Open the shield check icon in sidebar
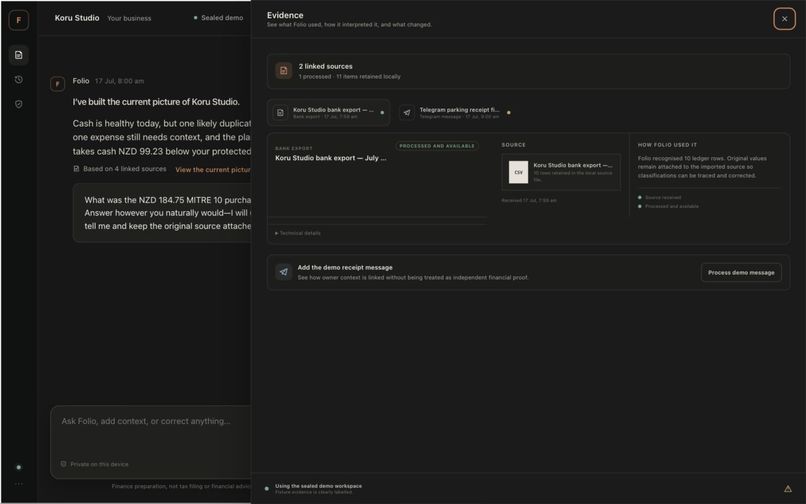Viewport: 806px width, 504px height. point(19,104)
